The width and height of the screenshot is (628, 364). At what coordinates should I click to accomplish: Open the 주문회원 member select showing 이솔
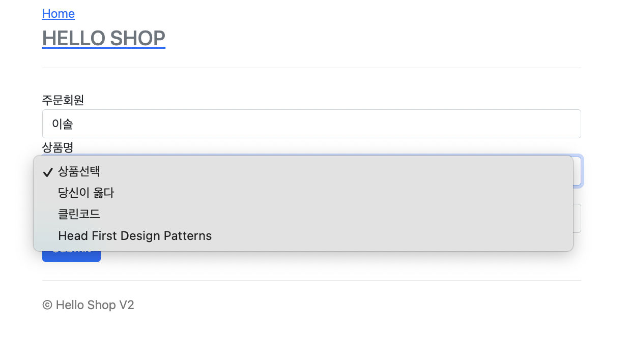click(311, 124)
